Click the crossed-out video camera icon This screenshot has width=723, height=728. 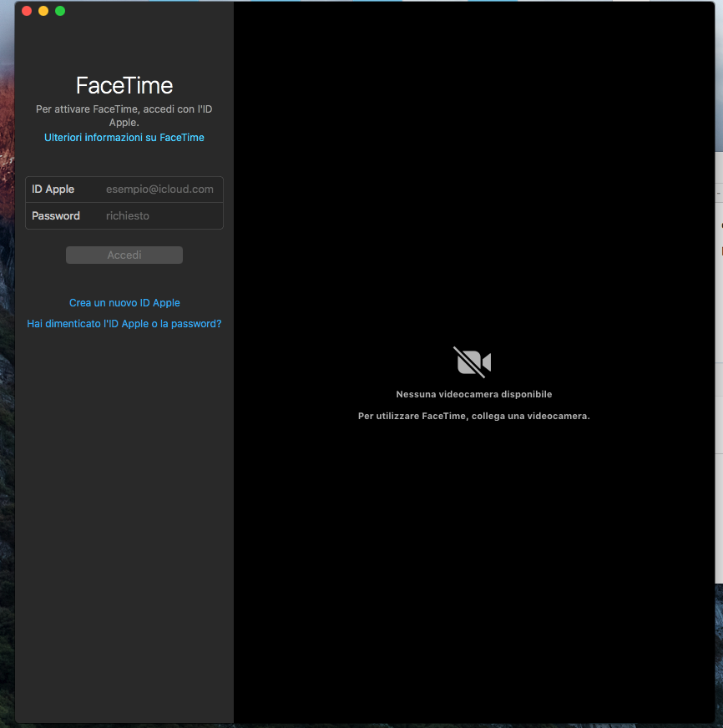[x=473, y=362]
